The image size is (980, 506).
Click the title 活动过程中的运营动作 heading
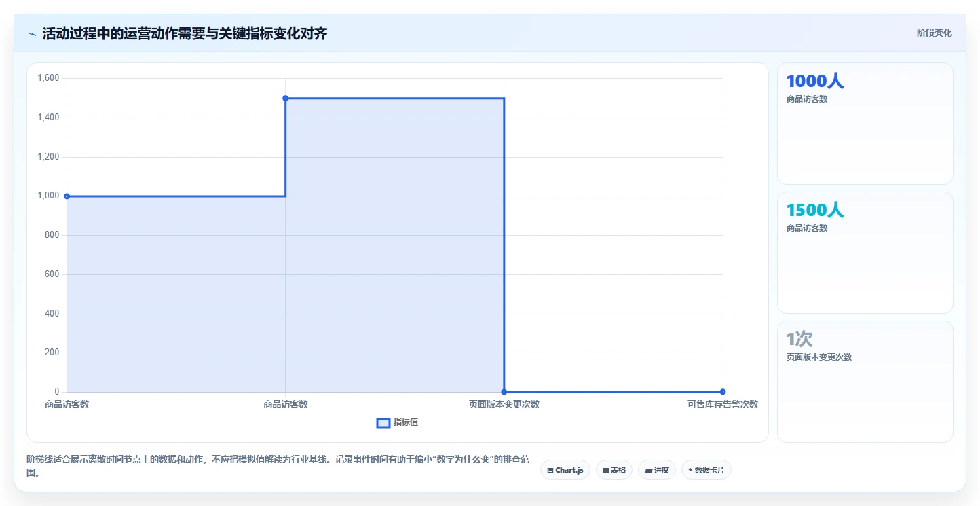point(185,34)
